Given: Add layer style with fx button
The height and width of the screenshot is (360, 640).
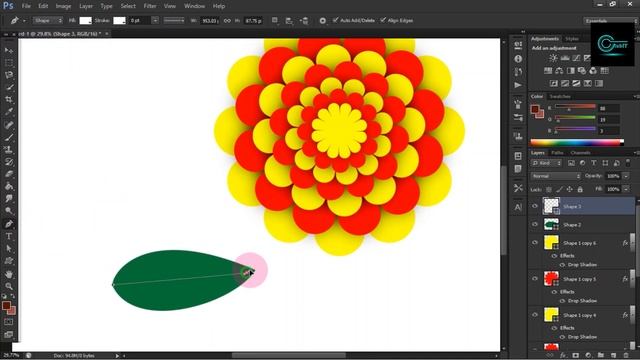Looking at the screenshot, I should click(x=563, y=356).
